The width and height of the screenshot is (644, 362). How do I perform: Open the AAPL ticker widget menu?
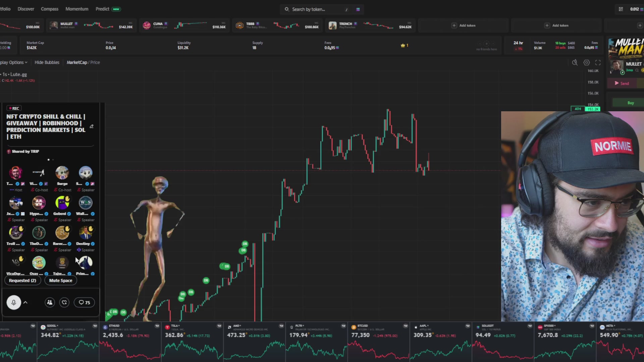click(x=468, y=326)
